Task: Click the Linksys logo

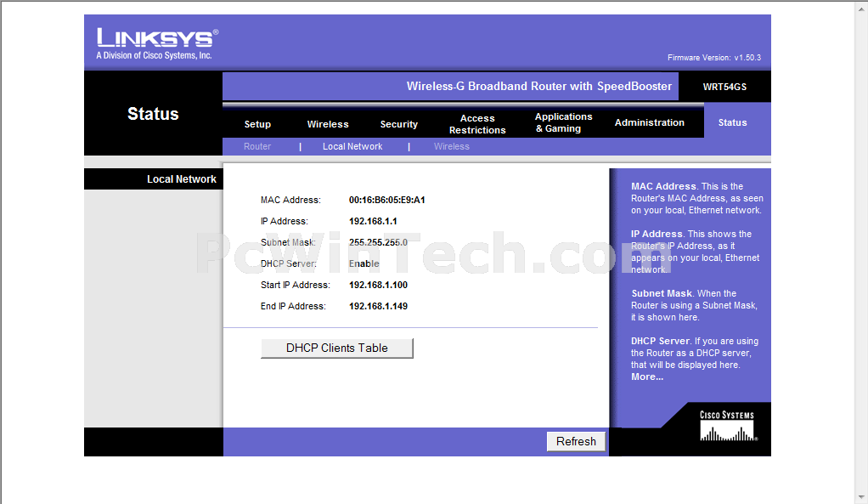Action: [x=158, y=43]
